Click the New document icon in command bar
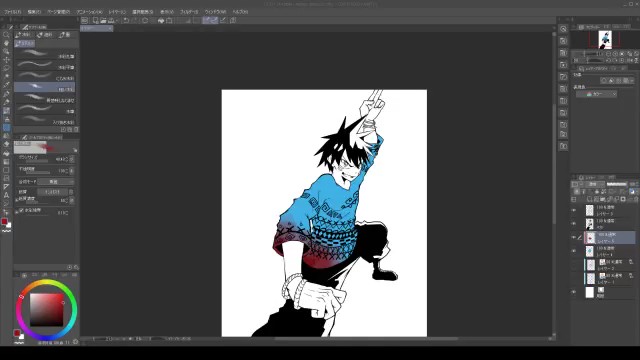This screenshot has width=640, height=360. click(x=96, y=20)
